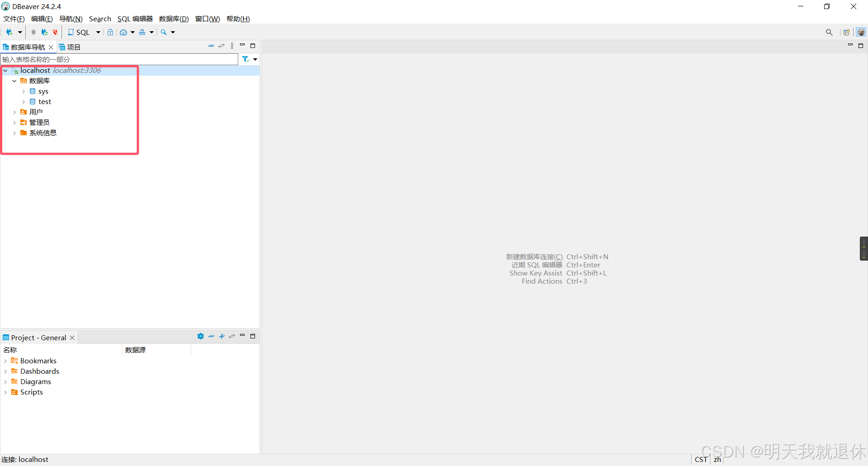This screenshot has width=868, height=466.
Task: Open navigator view menu (three dots)
Action: [x=232, y=46]
